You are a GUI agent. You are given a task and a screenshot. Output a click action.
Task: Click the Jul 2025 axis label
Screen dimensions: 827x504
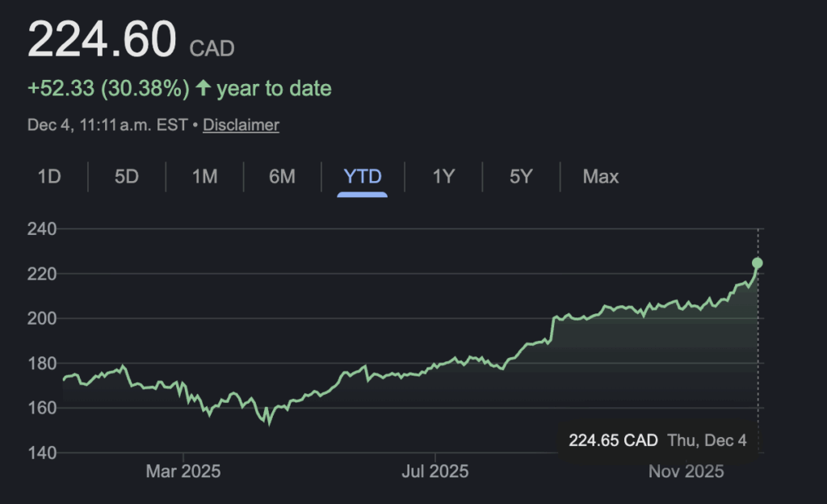tap(434, 471)
